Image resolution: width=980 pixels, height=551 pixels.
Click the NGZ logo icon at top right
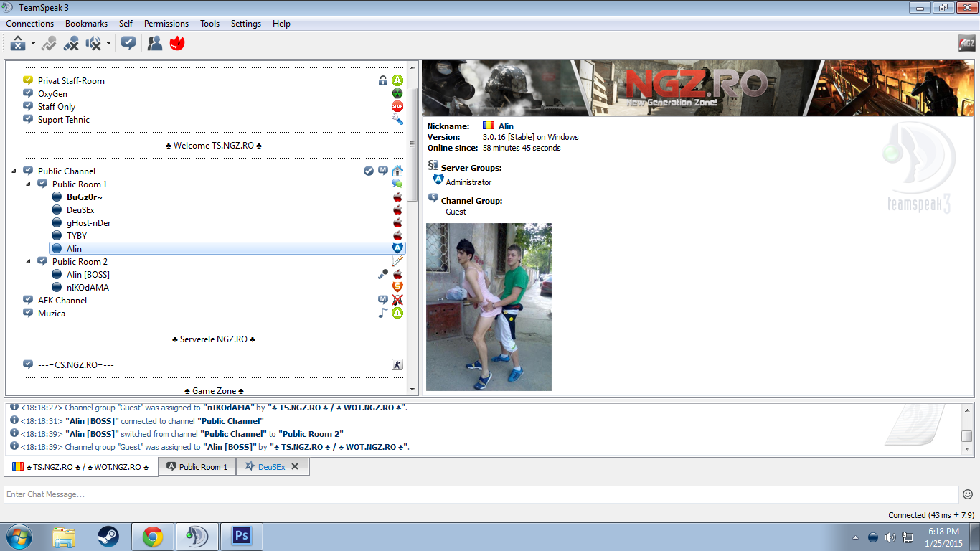point(966,44)
